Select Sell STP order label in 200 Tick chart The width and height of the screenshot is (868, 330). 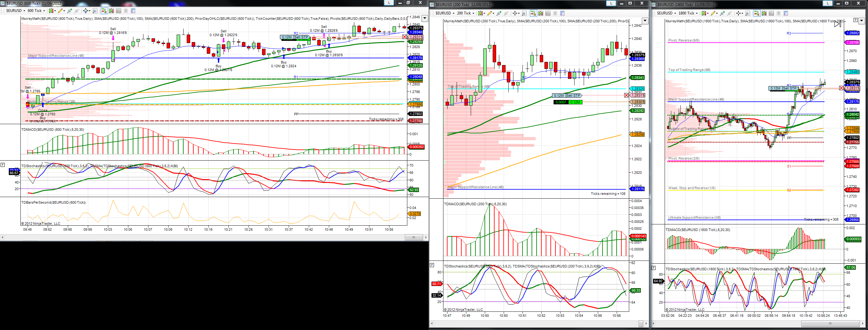coord(567,96)
